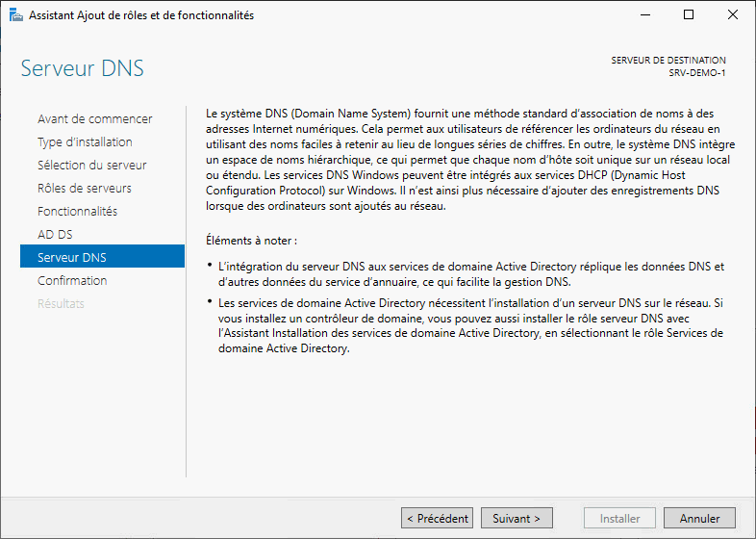
Task: Continue with the Suivant button
Action: (x=517, y=518)
